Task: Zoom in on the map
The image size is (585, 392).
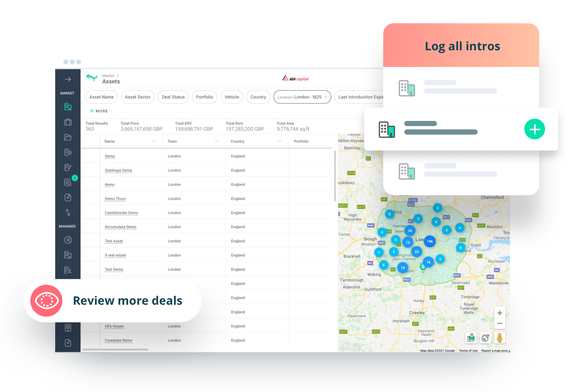Action: tap(499, 313)
